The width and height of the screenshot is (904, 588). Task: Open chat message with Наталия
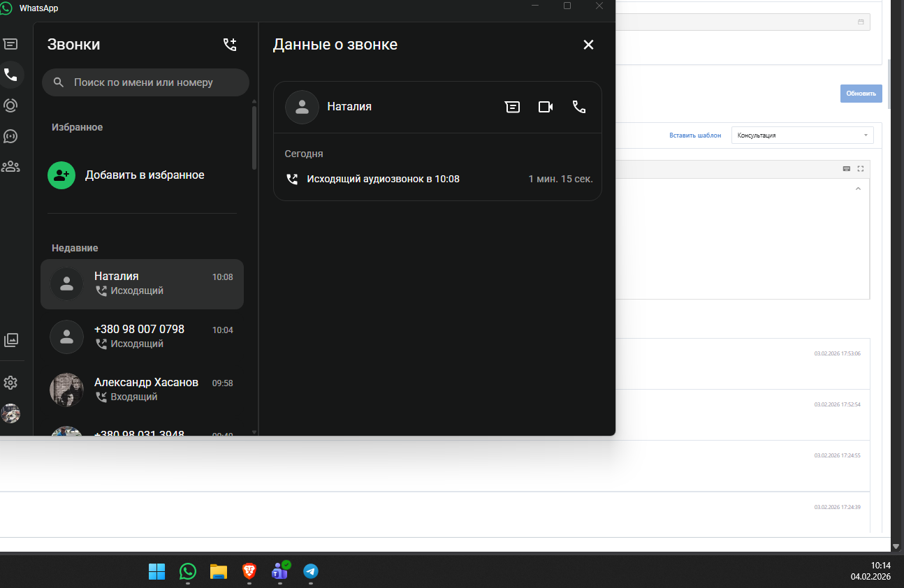click(x=512, y=107)
